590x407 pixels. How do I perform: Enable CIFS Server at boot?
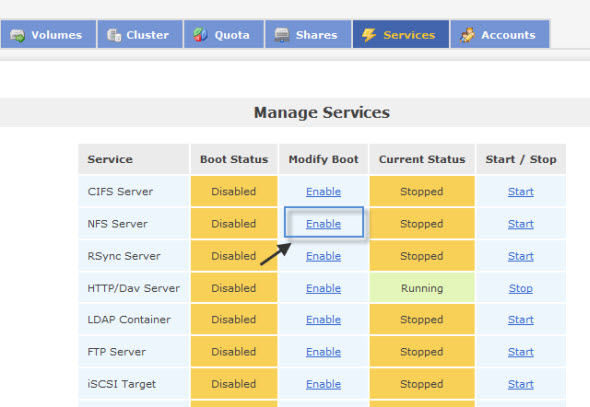coord(323,191)
